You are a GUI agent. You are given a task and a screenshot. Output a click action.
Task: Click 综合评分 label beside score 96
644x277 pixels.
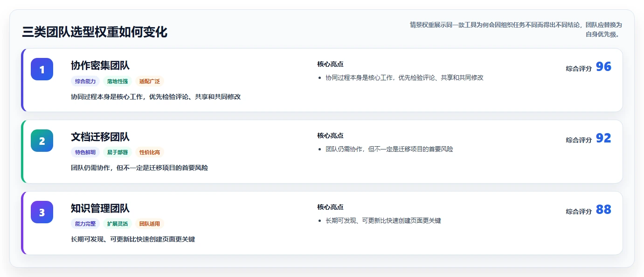(579, 69)
